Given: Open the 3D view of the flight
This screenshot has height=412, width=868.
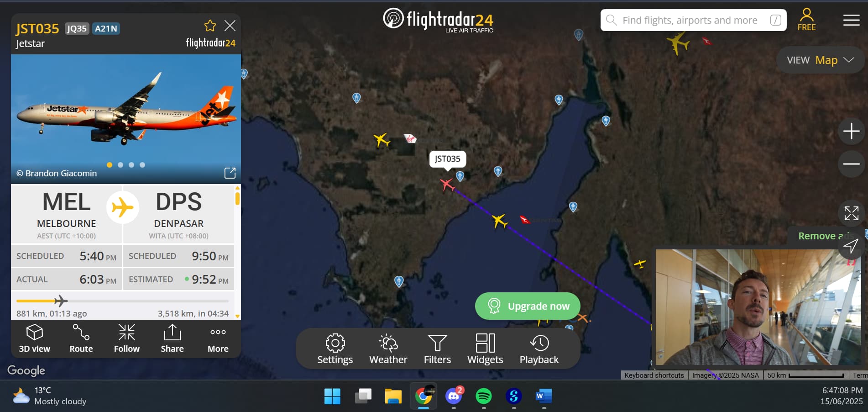Looking at the screenshot, I should tap(35, 338).
